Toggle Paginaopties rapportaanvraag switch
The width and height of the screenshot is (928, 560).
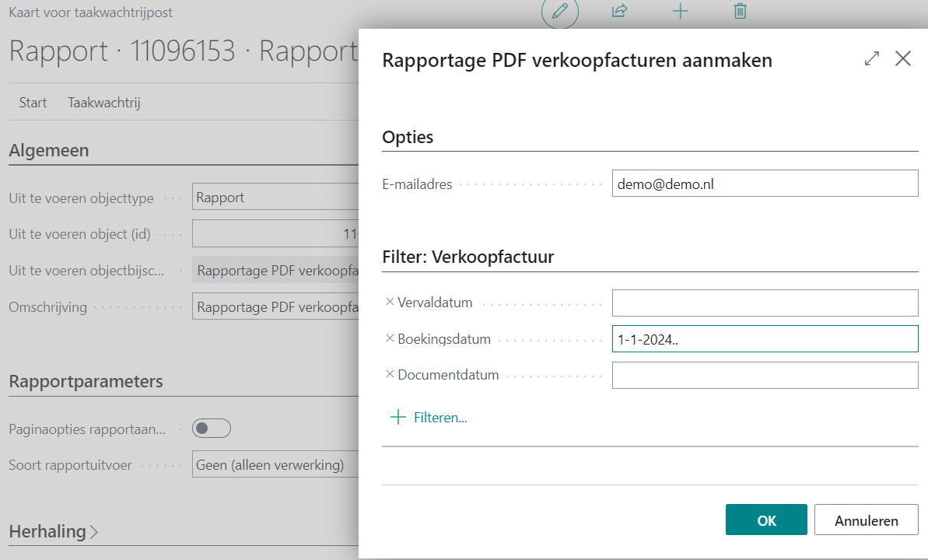[x=212, y=429]
